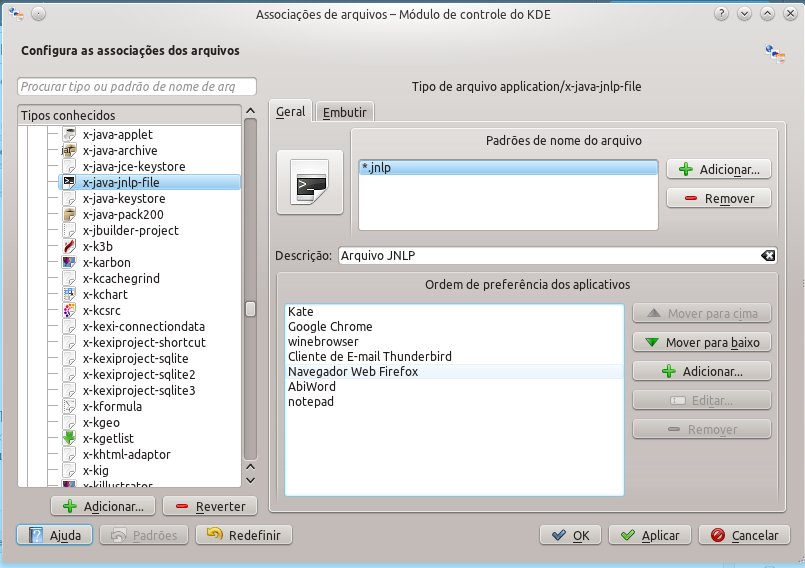This screenshot has width=805, height=568.
Task: Click the x-java-applet file type icon
Action: pos(69,135)
